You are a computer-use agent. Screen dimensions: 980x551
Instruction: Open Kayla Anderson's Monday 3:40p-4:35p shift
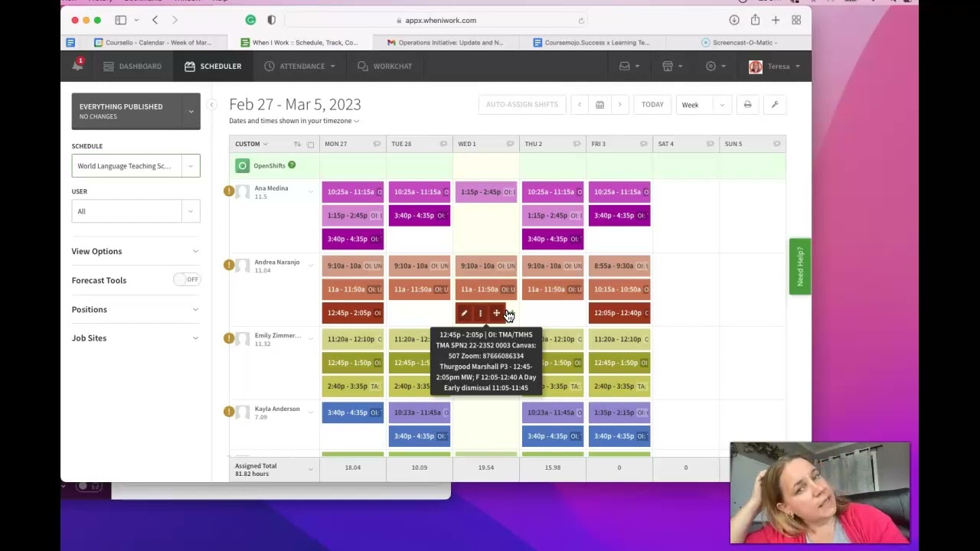(353, 412)
